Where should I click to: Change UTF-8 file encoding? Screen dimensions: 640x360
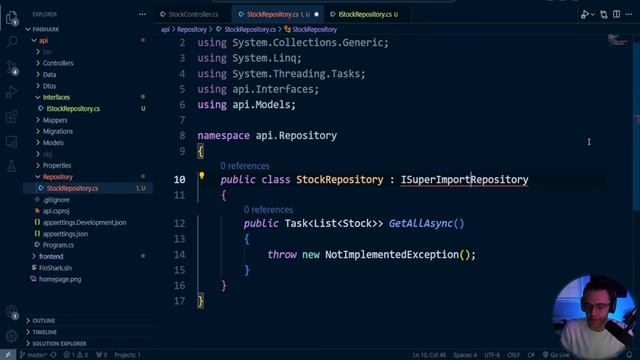click(x=492, y=355)
